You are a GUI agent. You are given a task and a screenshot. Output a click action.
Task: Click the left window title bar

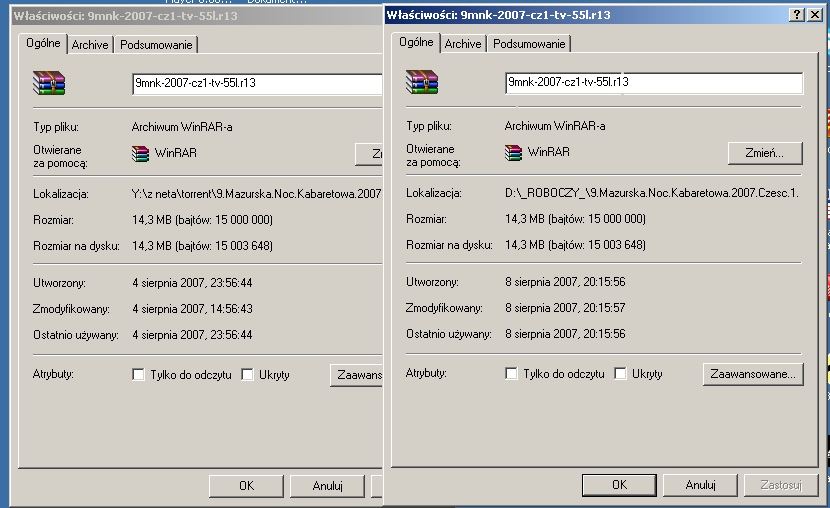tap(197, 16)
